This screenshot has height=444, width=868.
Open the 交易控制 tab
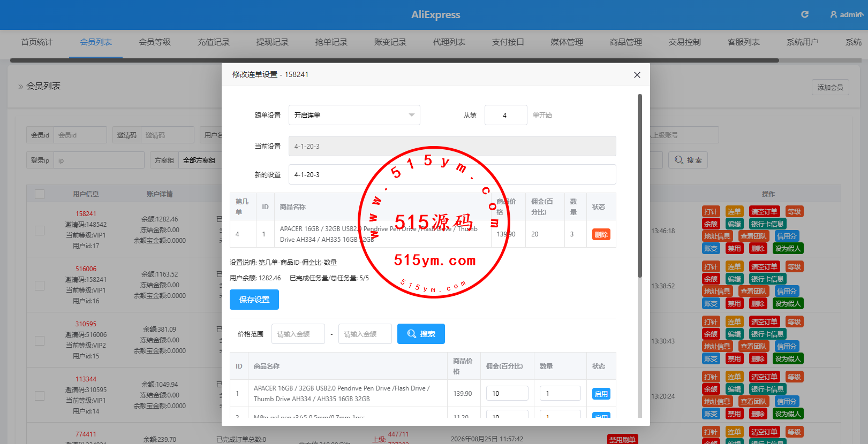point(685,42)
